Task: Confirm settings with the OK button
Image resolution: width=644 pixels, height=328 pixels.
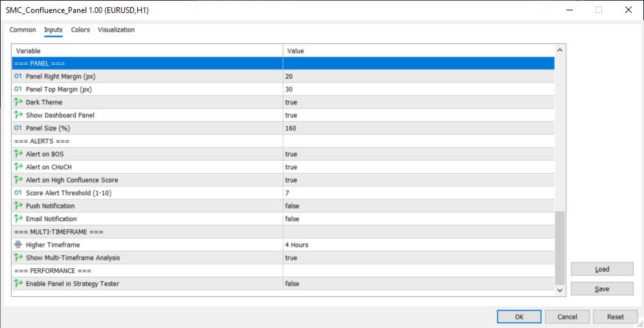Action: coord(519,316)
